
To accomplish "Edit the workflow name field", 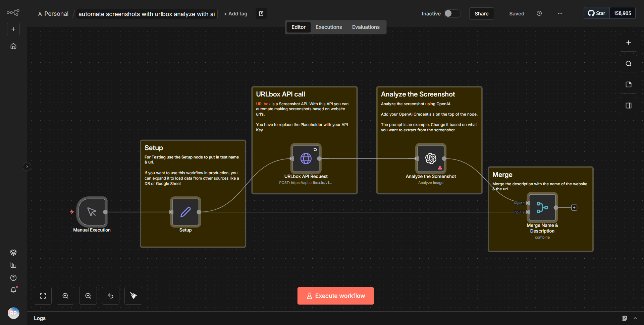I will (x=146, y=14).
